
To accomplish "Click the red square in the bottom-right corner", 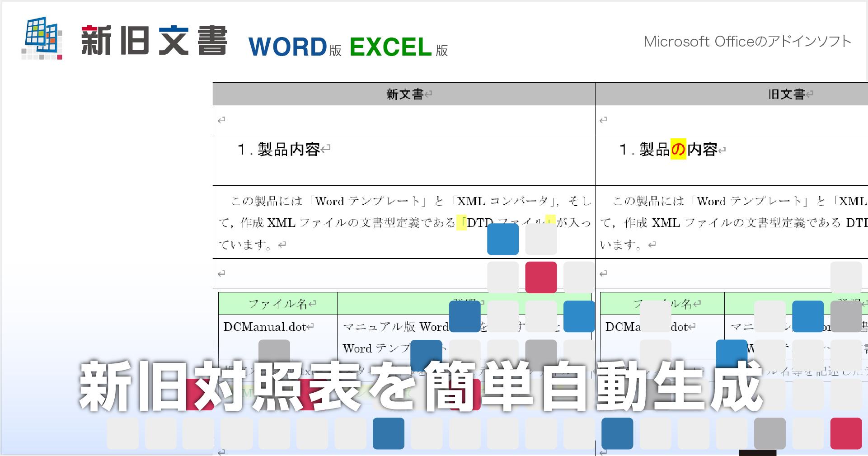I will [x=846, y=433].
